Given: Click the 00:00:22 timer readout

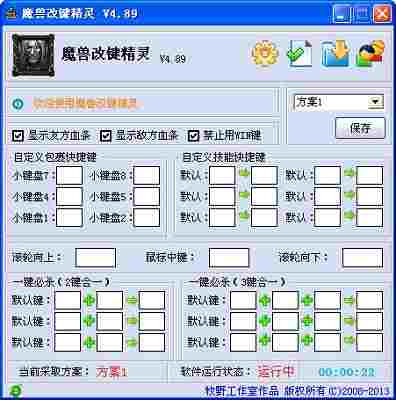Looking at the screenshot, I should (x=347, y=372).
